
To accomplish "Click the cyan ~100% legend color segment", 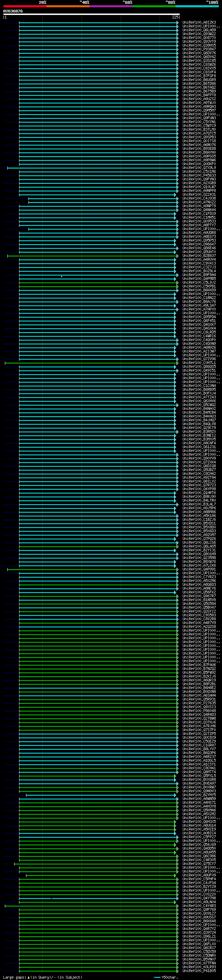I will [197, 6].
